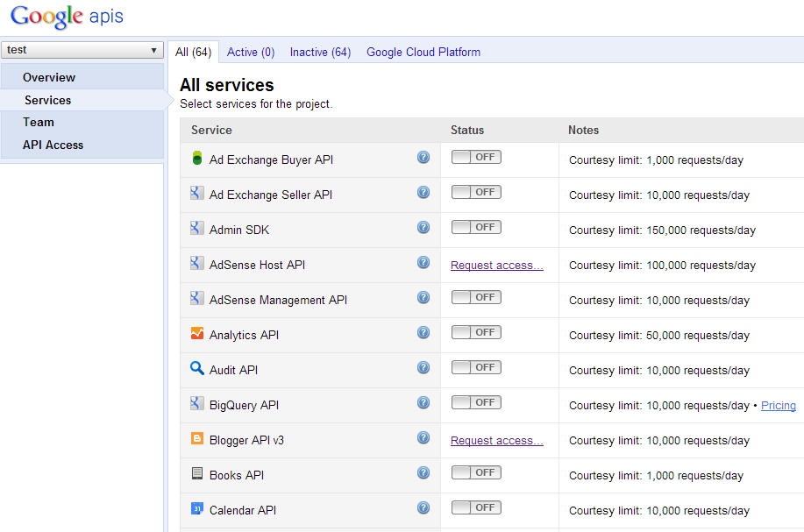Click the Blogger API v3 icon

pyautogui.click(x=197, y=439)
